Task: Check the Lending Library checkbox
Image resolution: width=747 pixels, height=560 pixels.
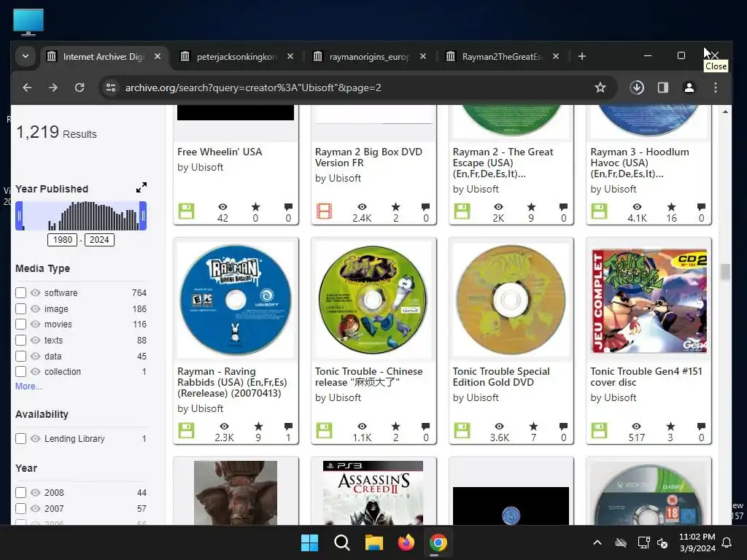Action: [20, 438]
